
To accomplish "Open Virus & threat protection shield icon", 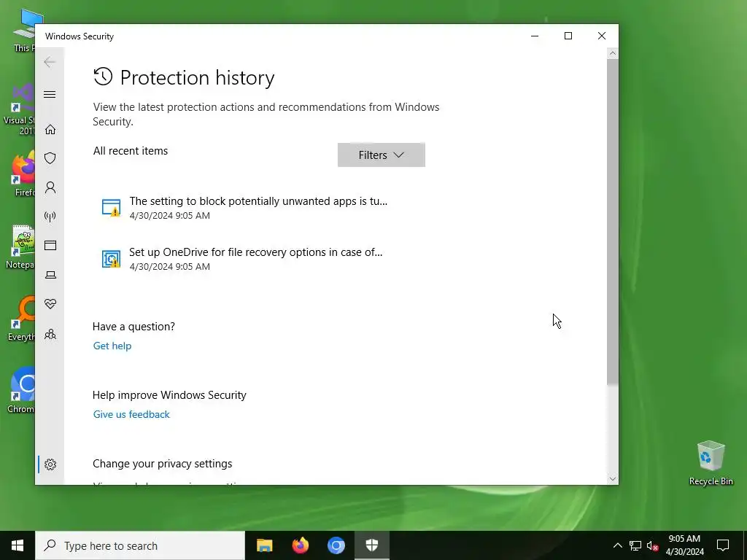I will coord(50,158).
